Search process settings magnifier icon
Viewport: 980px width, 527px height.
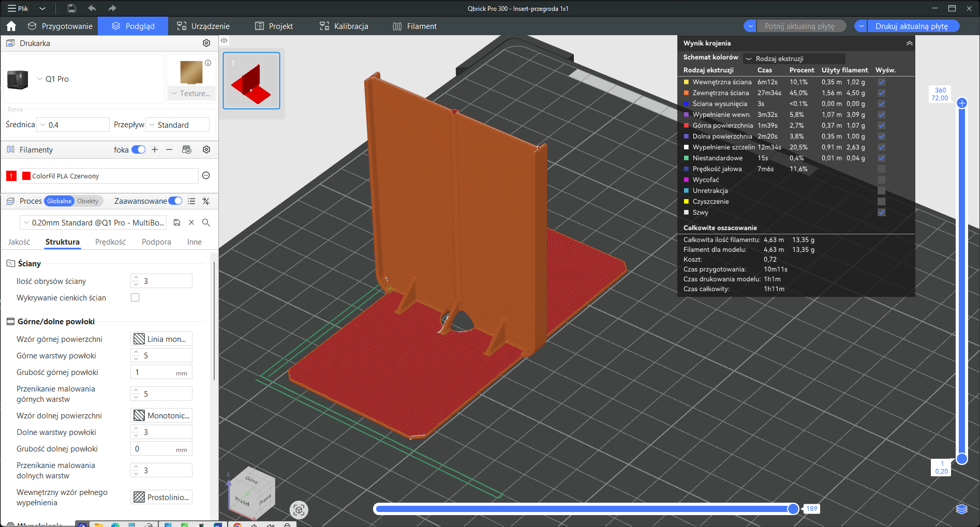pos(206,222)
